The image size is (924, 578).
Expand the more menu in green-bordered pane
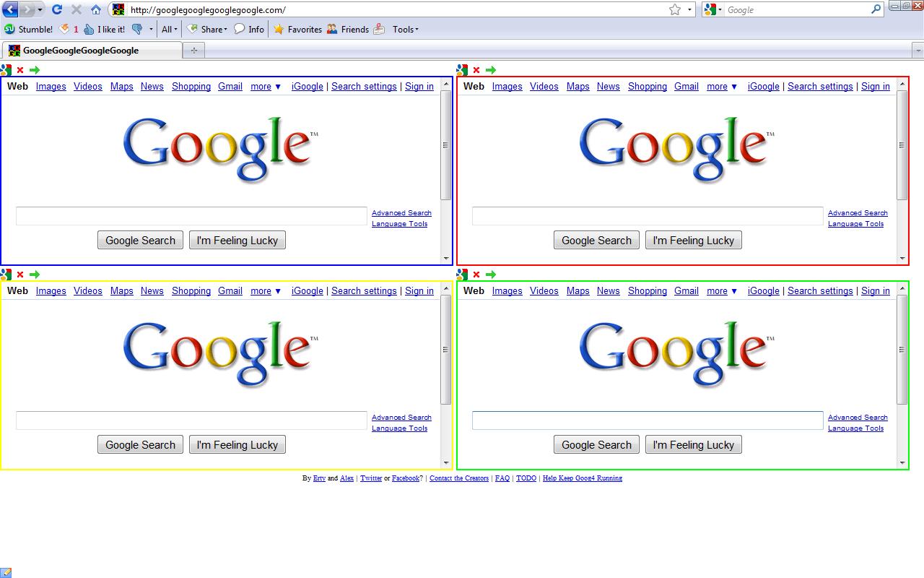(722, 291)
